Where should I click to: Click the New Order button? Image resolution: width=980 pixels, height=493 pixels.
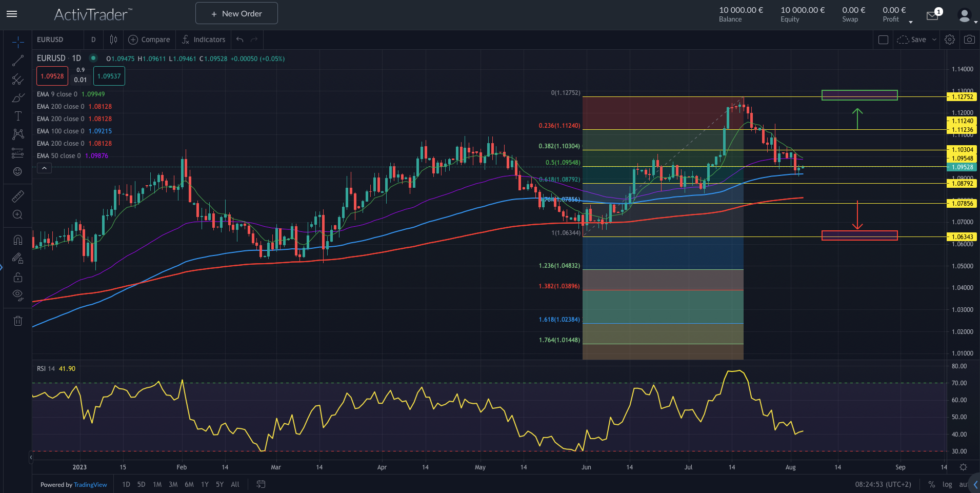(236, 13)
